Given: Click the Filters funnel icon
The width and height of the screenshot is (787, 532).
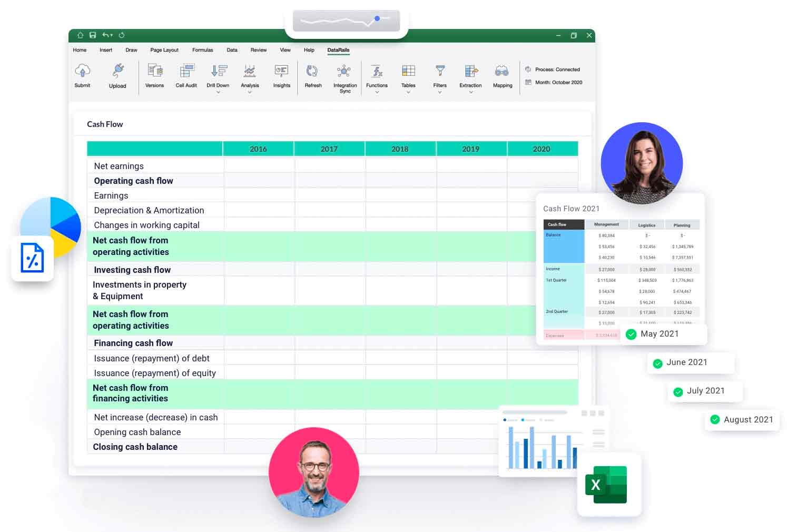Looking at the screenshot, I should click(x=440, y=71).
